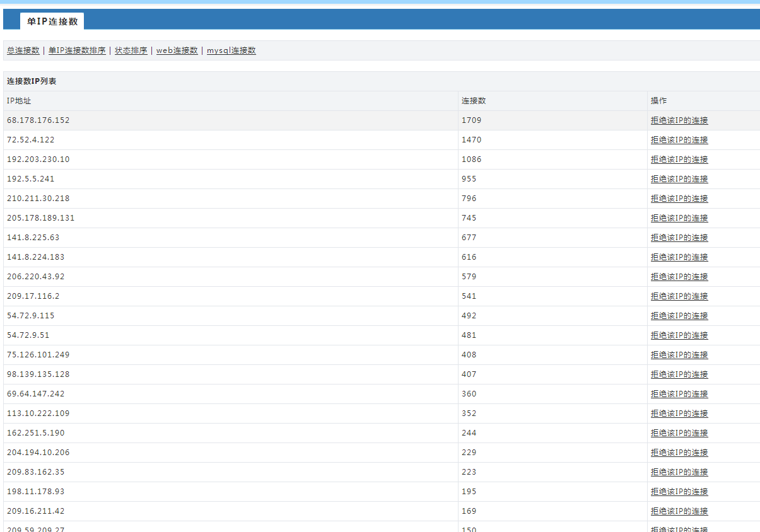This screenshot has width=760, height=532.
Task: Reject connections from IP 192.203.230.10
Action: point(679,159)
